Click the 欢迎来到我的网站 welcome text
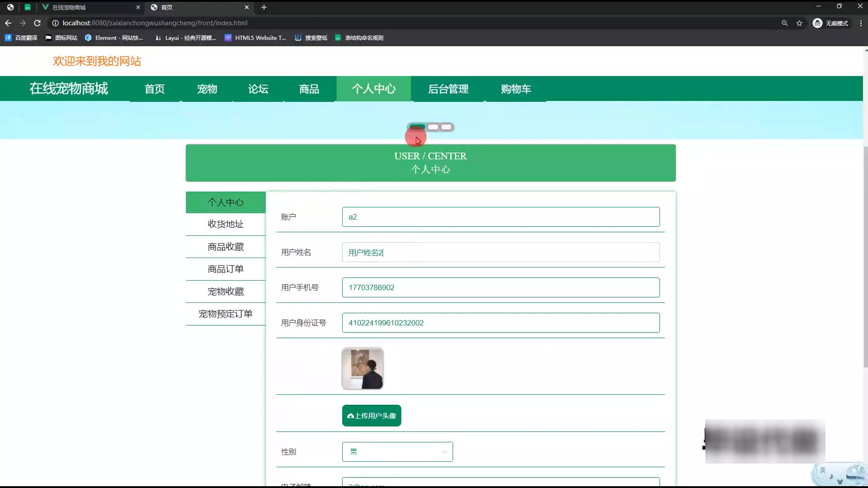This screenshot has width=868, height=488. [x=97, y=61]
